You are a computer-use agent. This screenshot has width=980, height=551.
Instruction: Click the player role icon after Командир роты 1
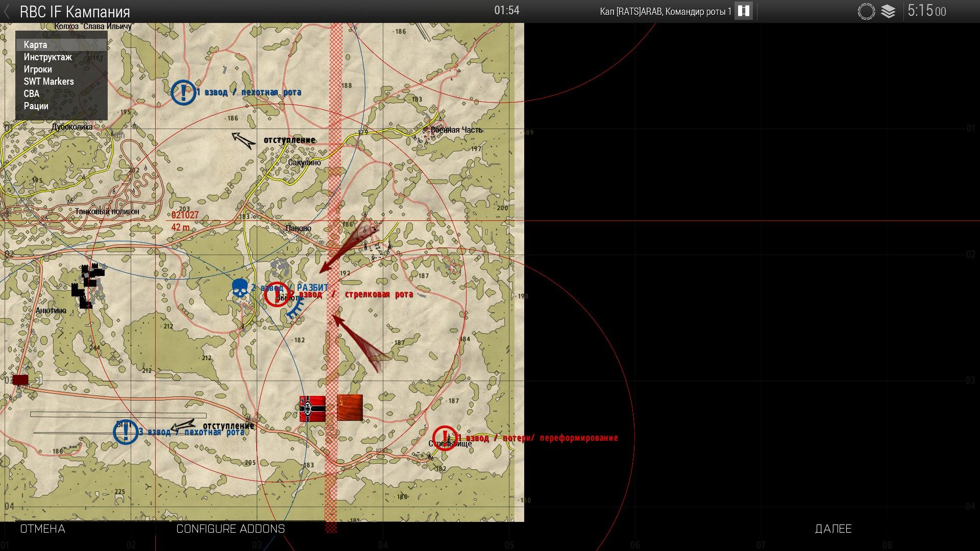(744, 11)
